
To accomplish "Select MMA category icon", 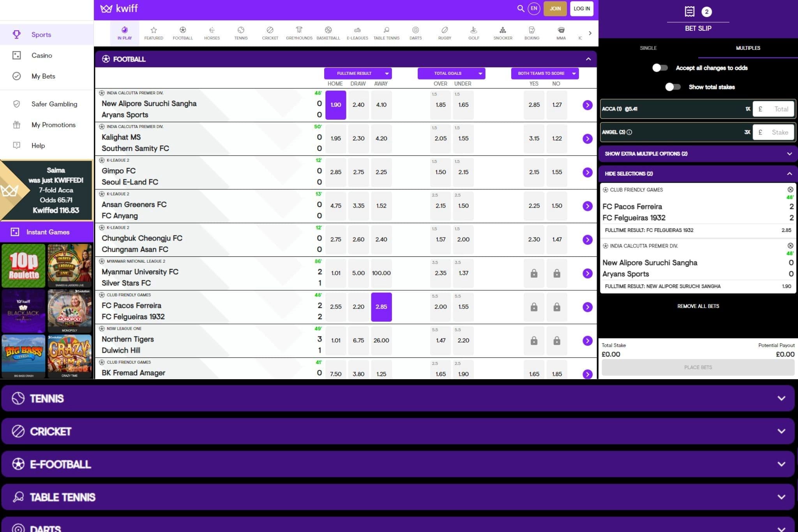I will [561, 33].
